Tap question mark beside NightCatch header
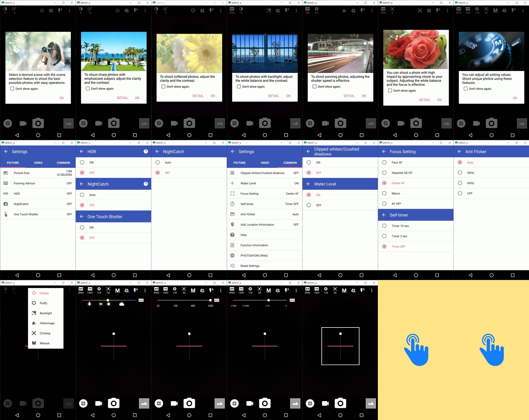Viewport: 529px width, 420px height. 146,184
